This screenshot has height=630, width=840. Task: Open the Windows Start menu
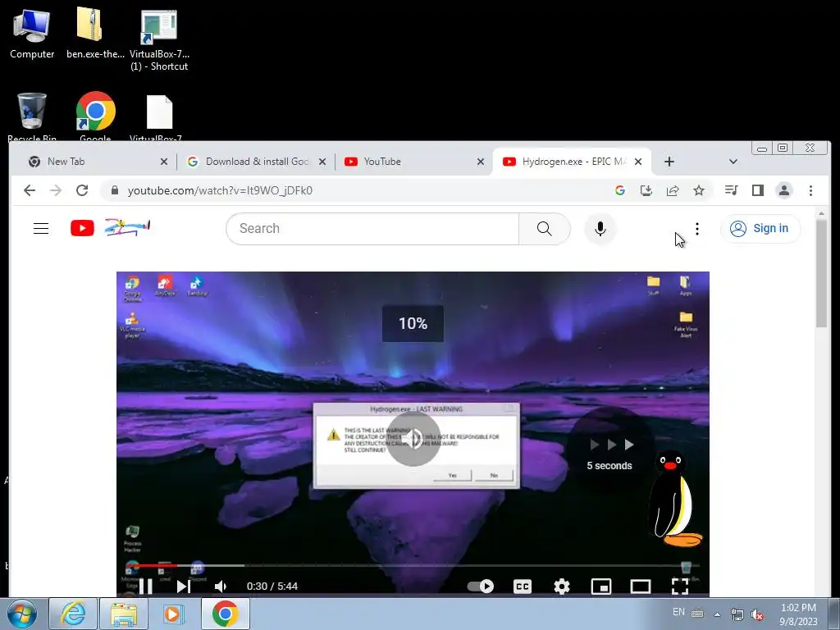click(x=21, y=614)
